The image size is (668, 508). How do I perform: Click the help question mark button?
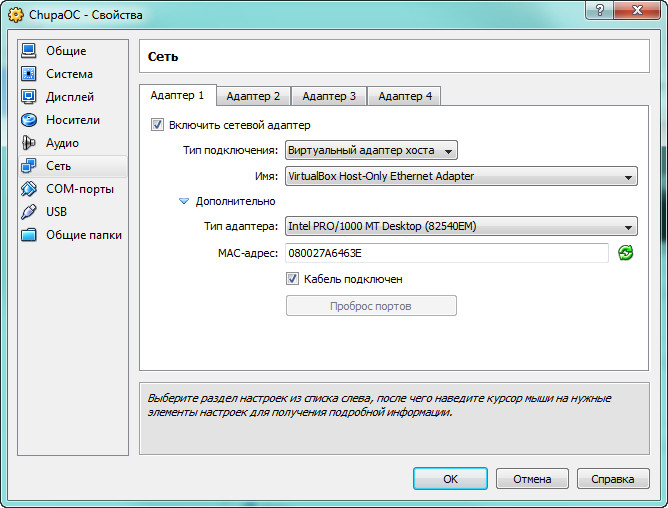[x=599, y=10]
